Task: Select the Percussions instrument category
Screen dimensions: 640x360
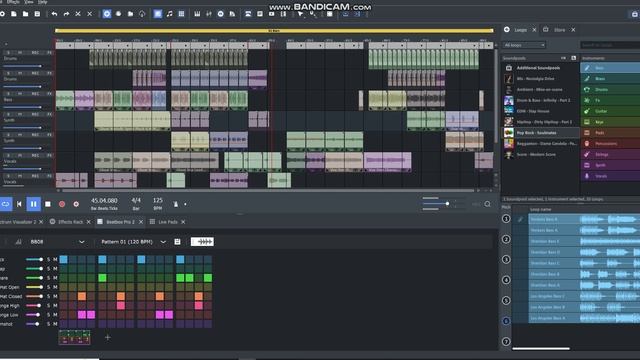Action: [610, 143]
